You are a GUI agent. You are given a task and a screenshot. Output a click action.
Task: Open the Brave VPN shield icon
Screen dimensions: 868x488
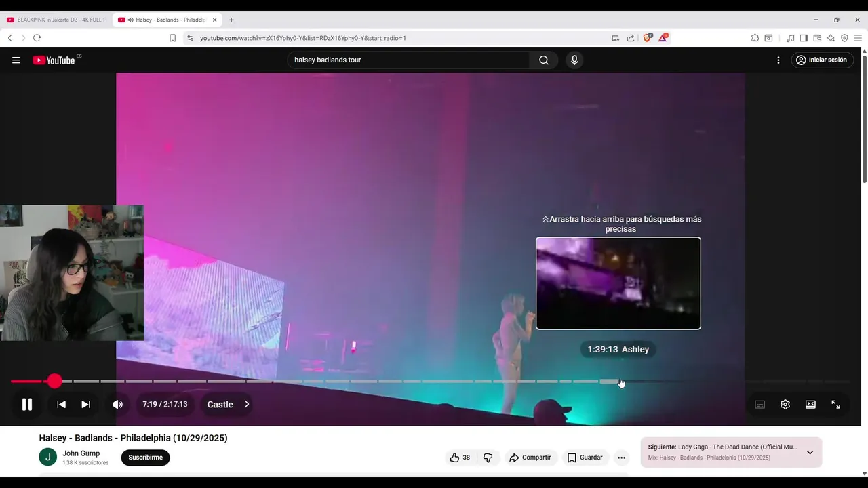pyautogui.click(x=844, y=38)
